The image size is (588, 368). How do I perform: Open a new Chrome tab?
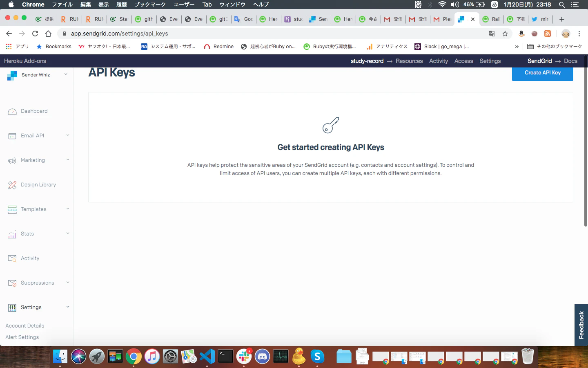[562, 19]
